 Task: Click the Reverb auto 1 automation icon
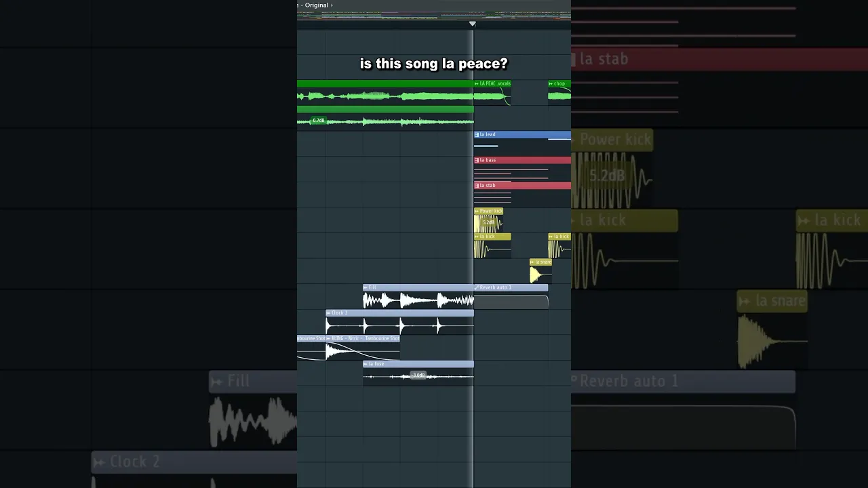click(x=477, y=287)
